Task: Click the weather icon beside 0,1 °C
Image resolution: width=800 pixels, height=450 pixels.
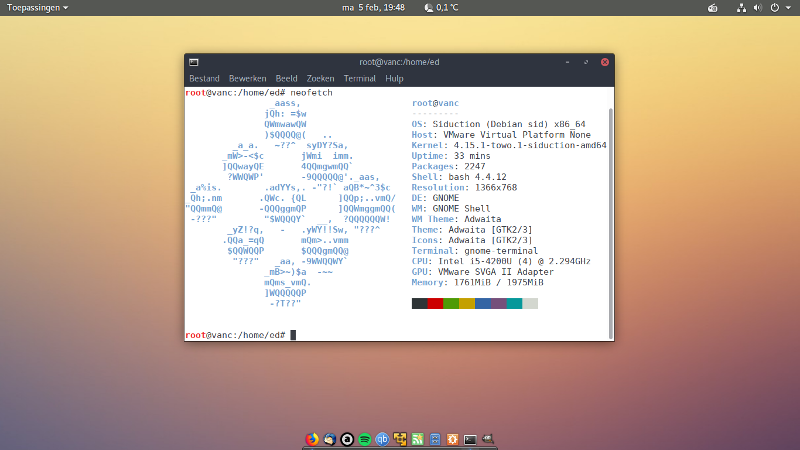Action: tap(429, 8)
